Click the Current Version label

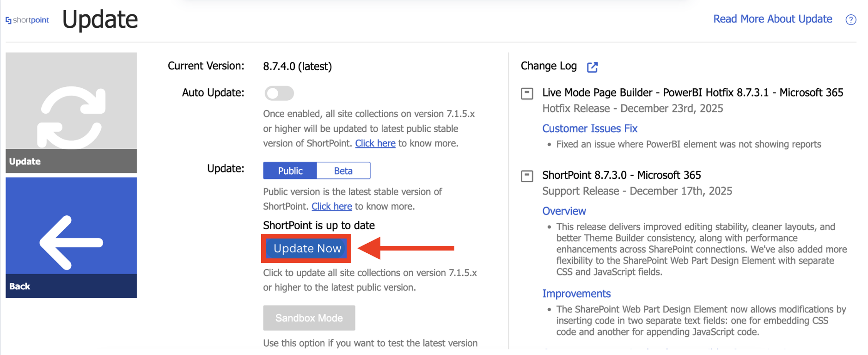point(206,66)
